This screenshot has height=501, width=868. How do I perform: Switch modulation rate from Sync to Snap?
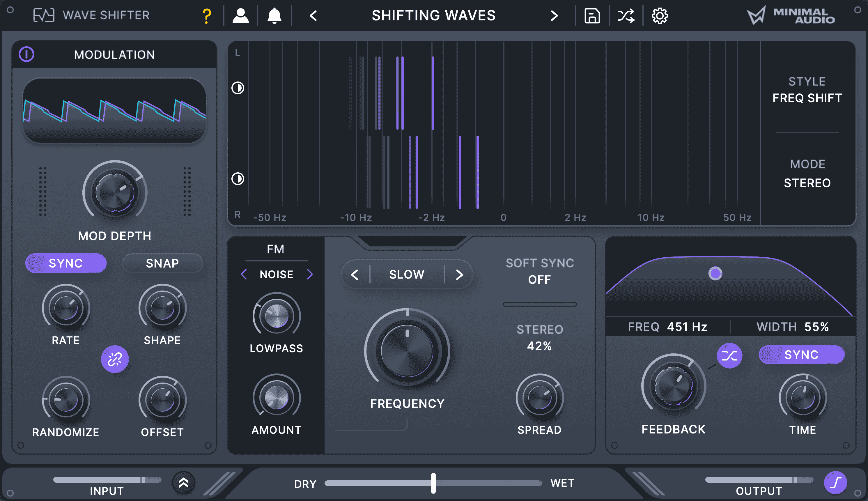162,263
